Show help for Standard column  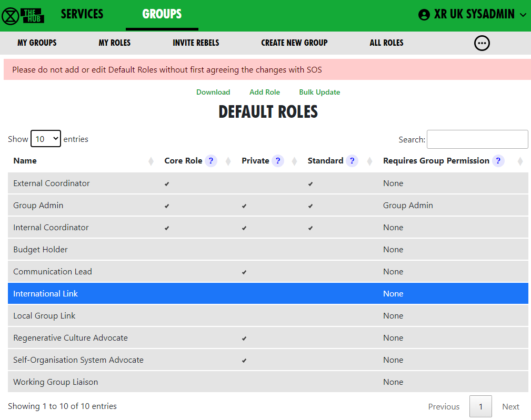pos(352,161)
